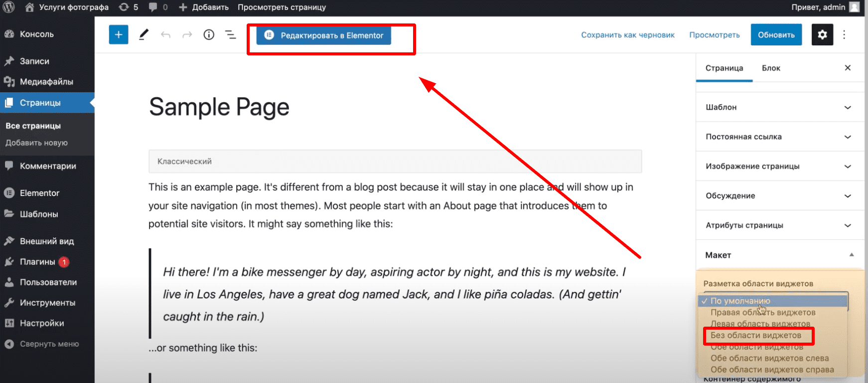Switch to the 'Страница' tab
Screen dimensions: 868x383
[x=724, y=68]
